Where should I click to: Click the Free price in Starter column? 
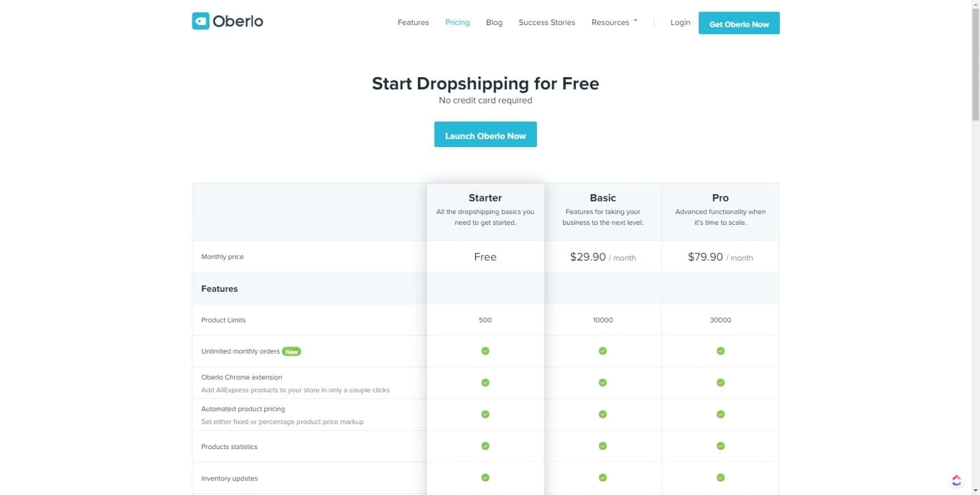(485, 257)
